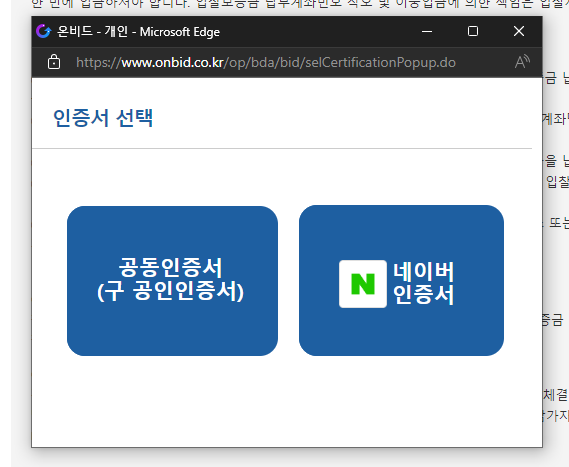Viewport: 569px width, 467px height.
Task: Click the green Naver N logo
Action: point(363,284)
